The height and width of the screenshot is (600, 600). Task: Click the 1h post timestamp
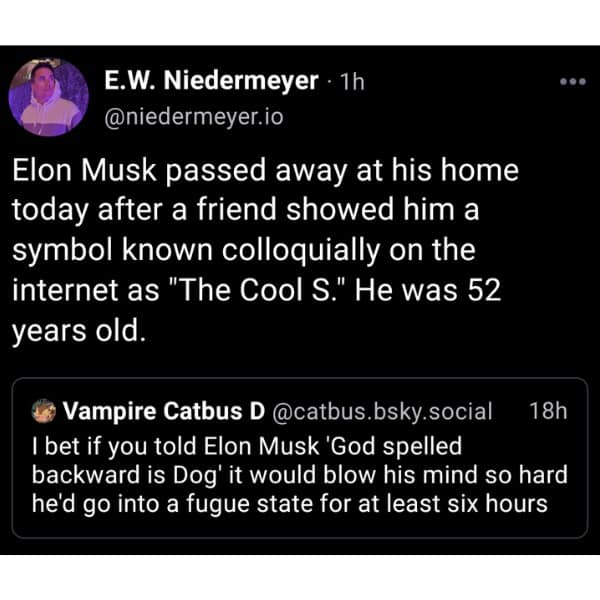[x=352, y=82]
